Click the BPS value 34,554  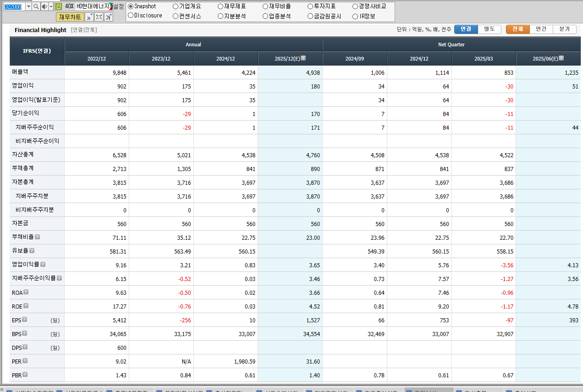(x=311, y=334)
